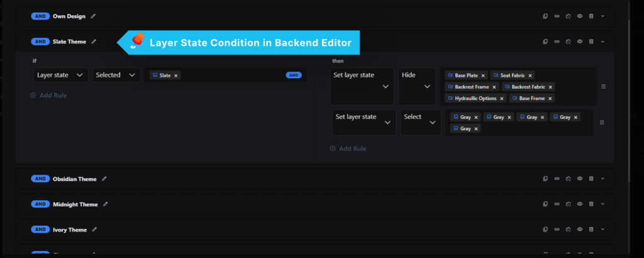Toggle visibility eye for Ivory Theme
Screen dimensions: 644x258
pyautogui.click(x=580, y=229)
